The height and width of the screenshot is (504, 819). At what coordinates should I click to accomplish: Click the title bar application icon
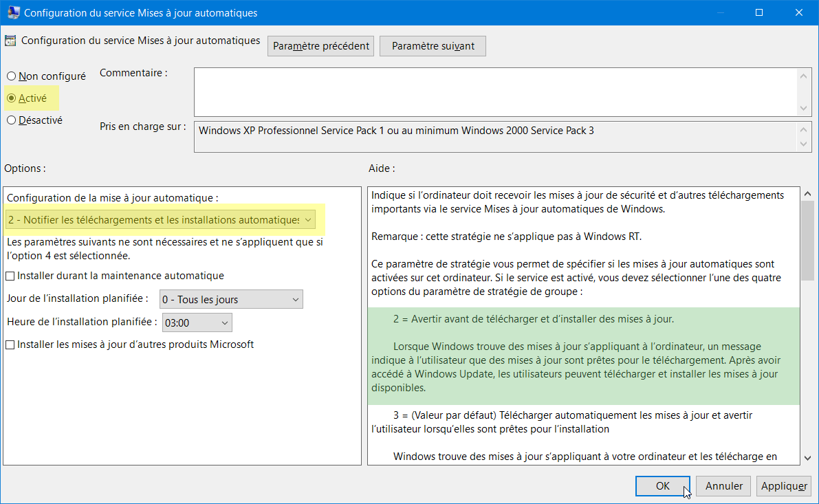[x=12, y=12]
